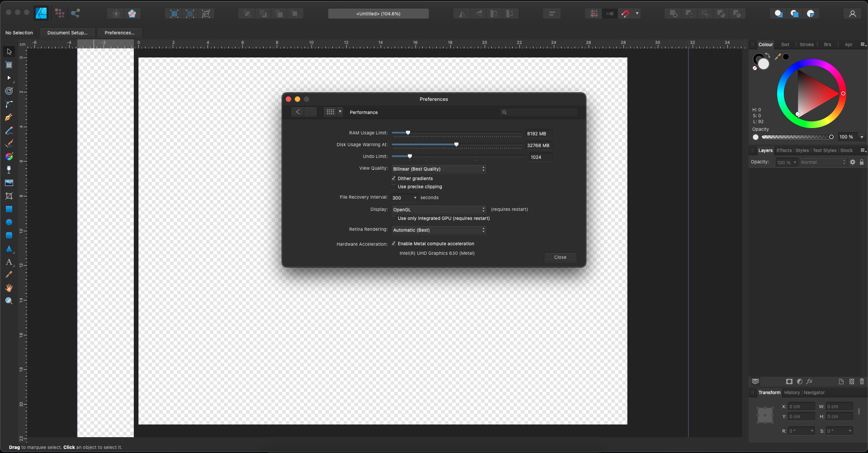868x453 pixels.
Task: Click the Document Setup... button
Action: click(x=67, y=33)
